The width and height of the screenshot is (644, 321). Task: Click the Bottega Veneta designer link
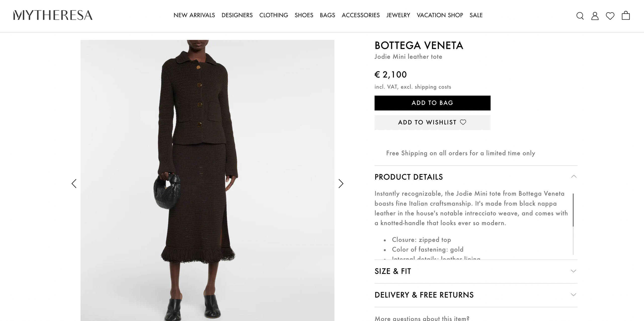(419, 46)
